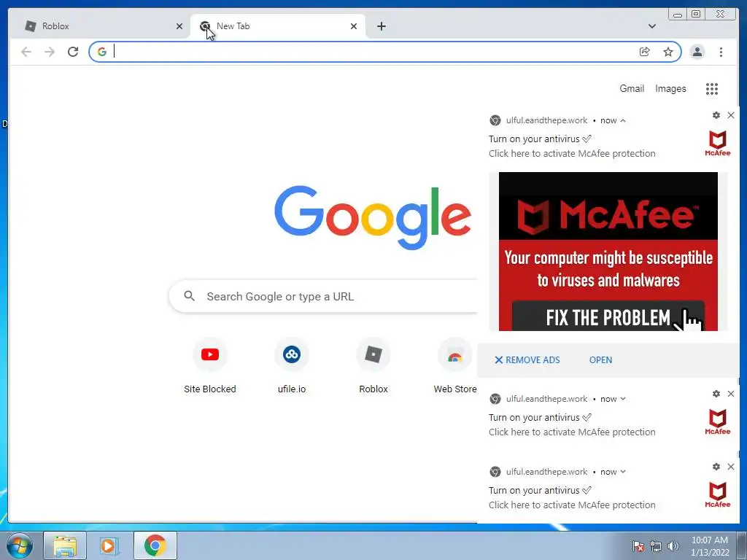Bookmark this tab with the star icon

668,52
